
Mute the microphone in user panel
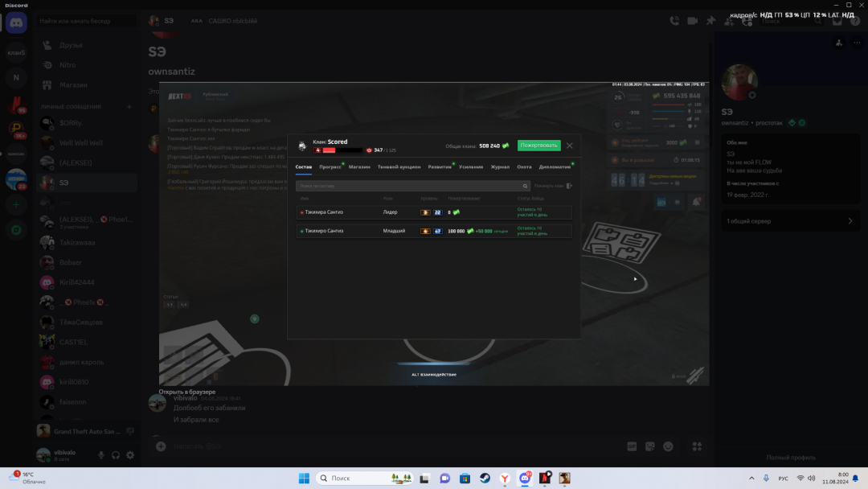[101, 455]
